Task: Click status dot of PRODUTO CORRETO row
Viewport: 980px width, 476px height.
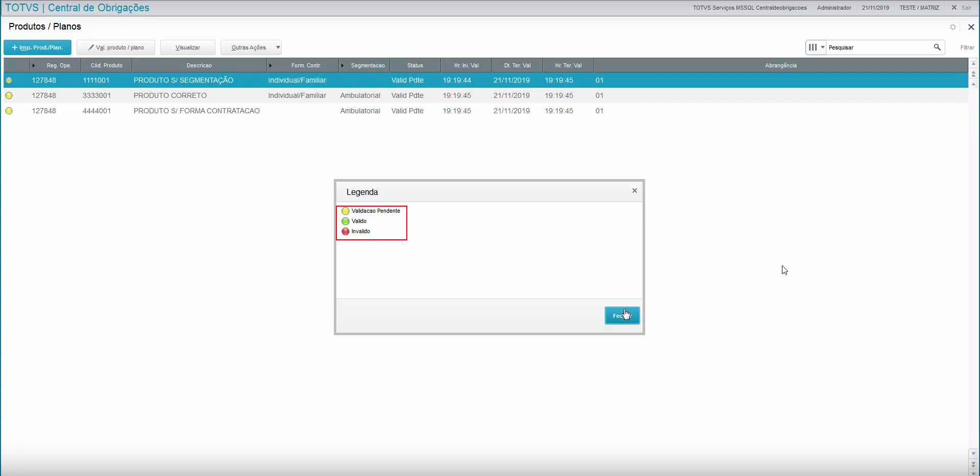Action: pos(9,95)
